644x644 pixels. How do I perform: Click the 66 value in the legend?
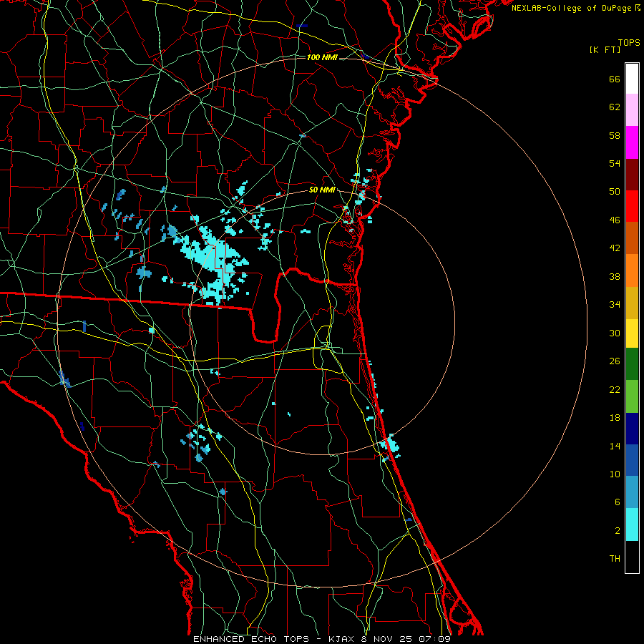[615, 79]
